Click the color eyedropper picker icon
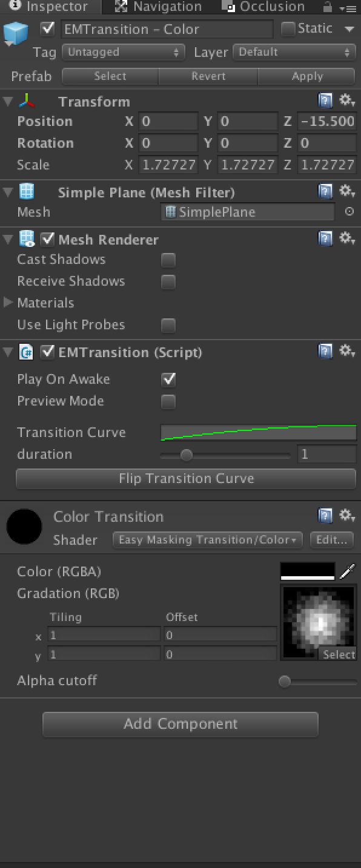This screenshot has width=361, height=868. click(347, 571)
